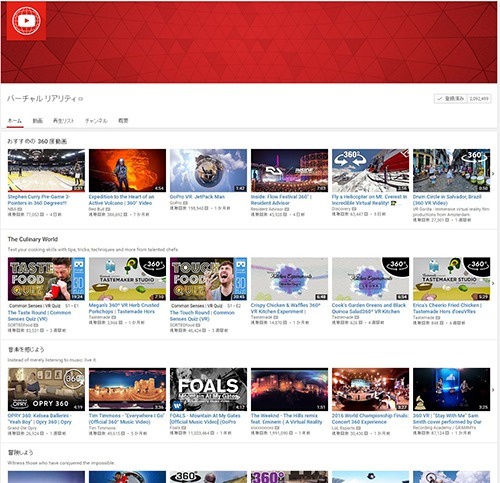The height and width of the screenshot is (483, 500).
Task: Open 360 VR Stay With Me link
Action: [x=447, y=419]
